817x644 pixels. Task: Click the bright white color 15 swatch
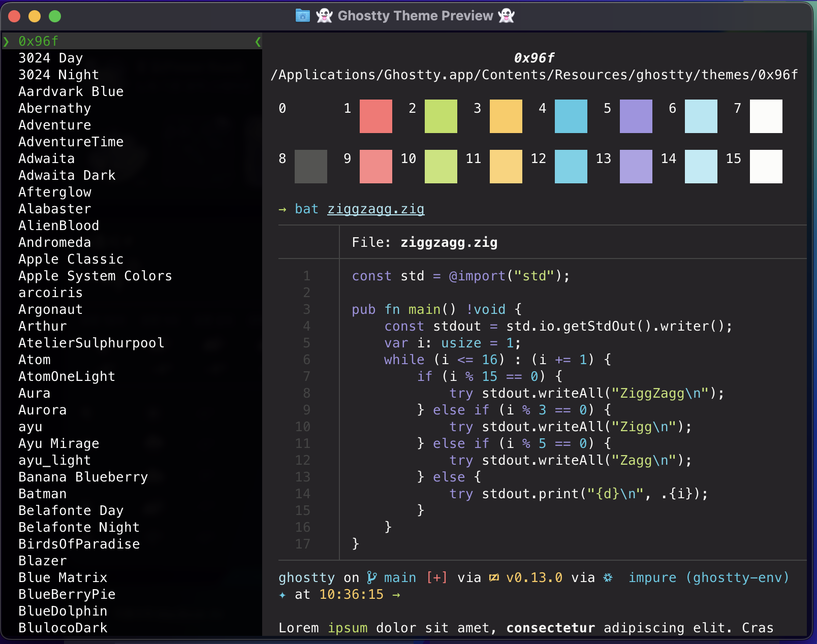[766, 167]
